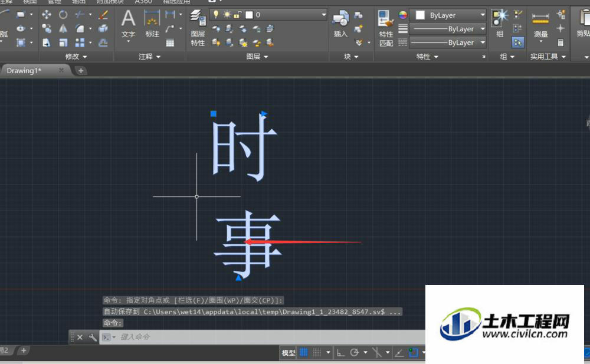Click the Linear dimension icon

(170, 15)
